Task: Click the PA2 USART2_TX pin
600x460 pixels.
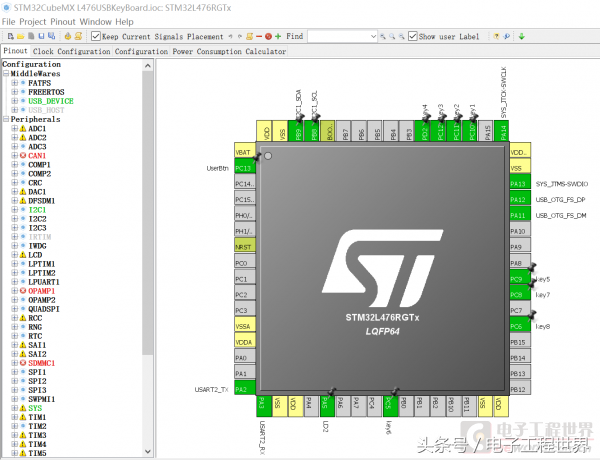Action: (245, 388)
